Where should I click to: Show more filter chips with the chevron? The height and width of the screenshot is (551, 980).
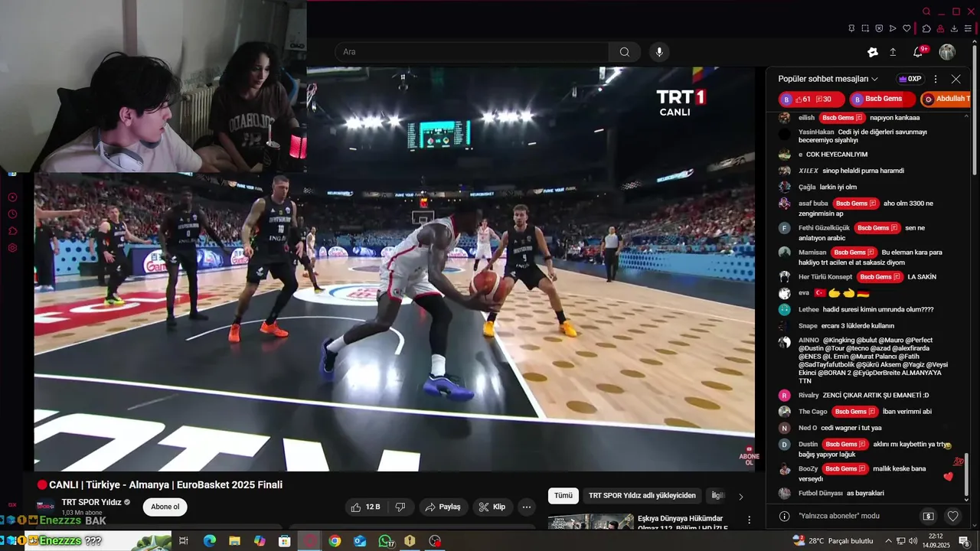pos(740,497)
